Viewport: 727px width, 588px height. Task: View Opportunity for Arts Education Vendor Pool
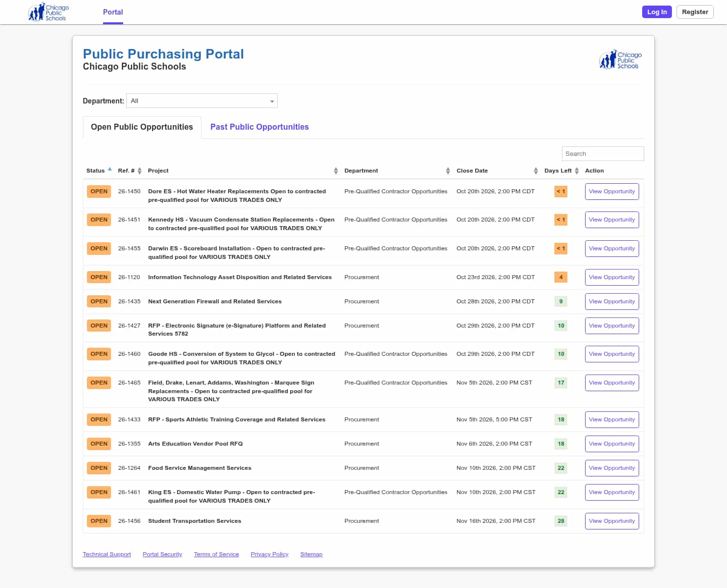click(612, 444)
